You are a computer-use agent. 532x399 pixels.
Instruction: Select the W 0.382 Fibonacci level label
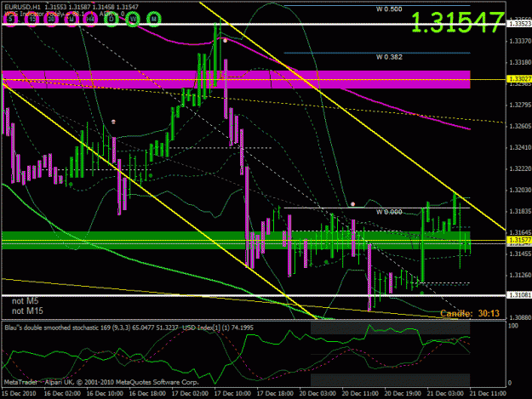(x=389, y=57)
